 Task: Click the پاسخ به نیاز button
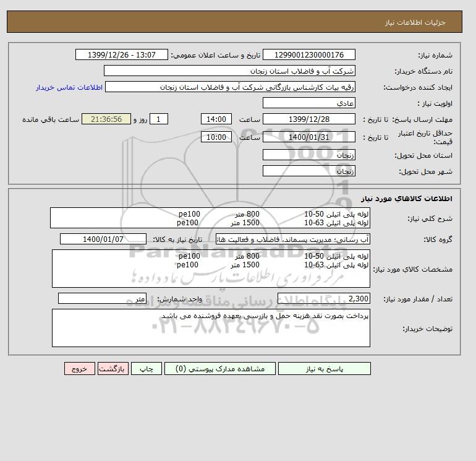324,368
